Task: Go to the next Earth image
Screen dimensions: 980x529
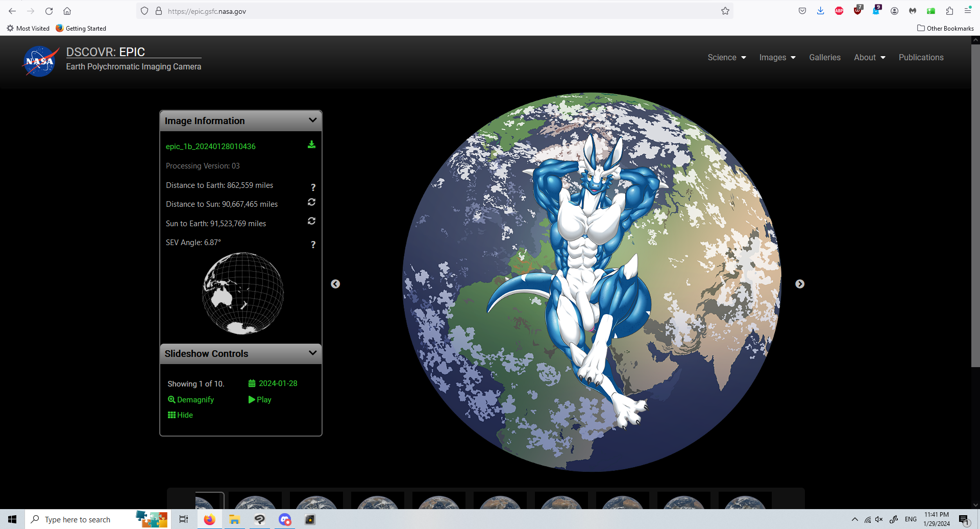Action: (800, 284)
